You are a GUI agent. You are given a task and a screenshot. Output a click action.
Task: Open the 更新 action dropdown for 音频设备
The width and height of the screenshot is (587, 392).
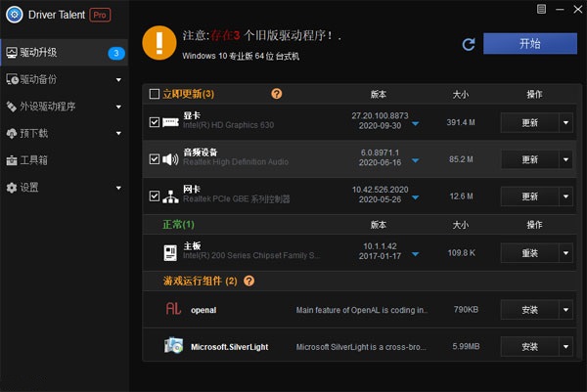(x=565, y=159)
